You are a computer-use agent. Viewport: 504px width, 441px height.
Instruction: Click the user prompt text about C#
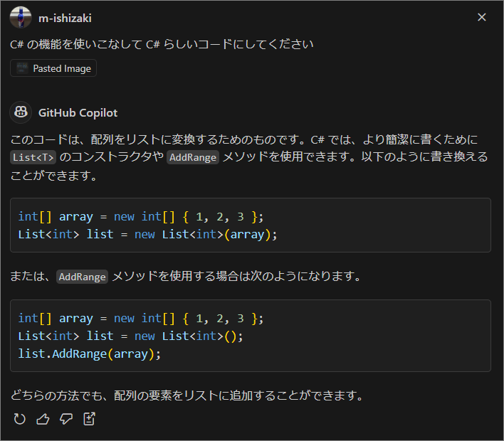(x=162, y=44)
